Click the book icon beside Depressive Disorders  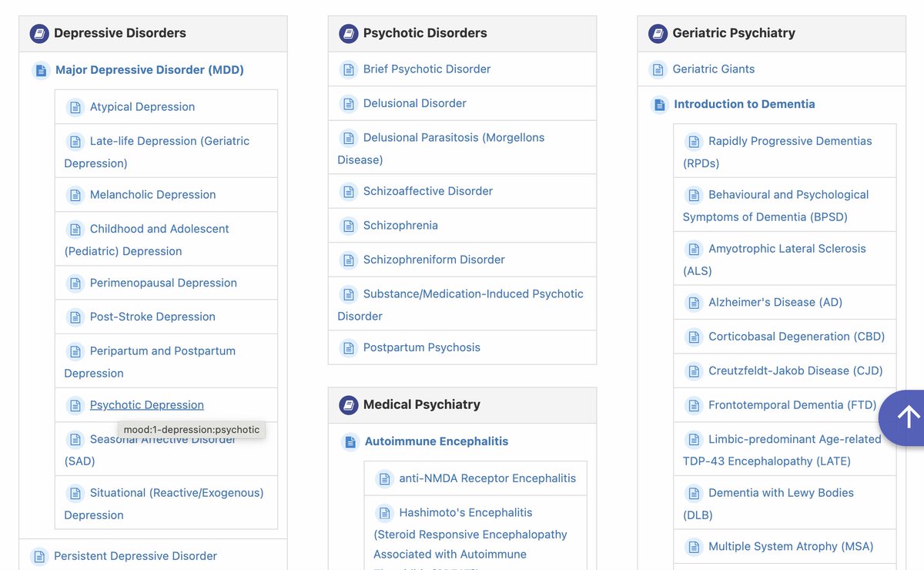(39, 33)
